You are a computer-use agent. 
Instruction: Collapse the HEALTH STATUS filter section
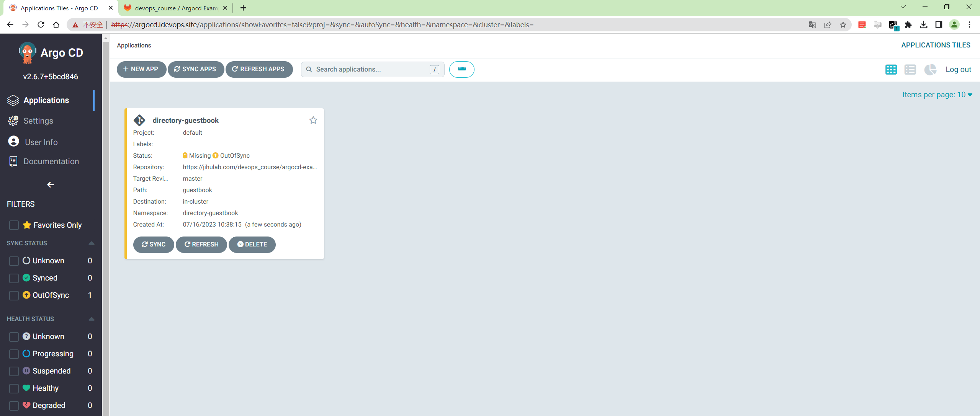[92, 319]
